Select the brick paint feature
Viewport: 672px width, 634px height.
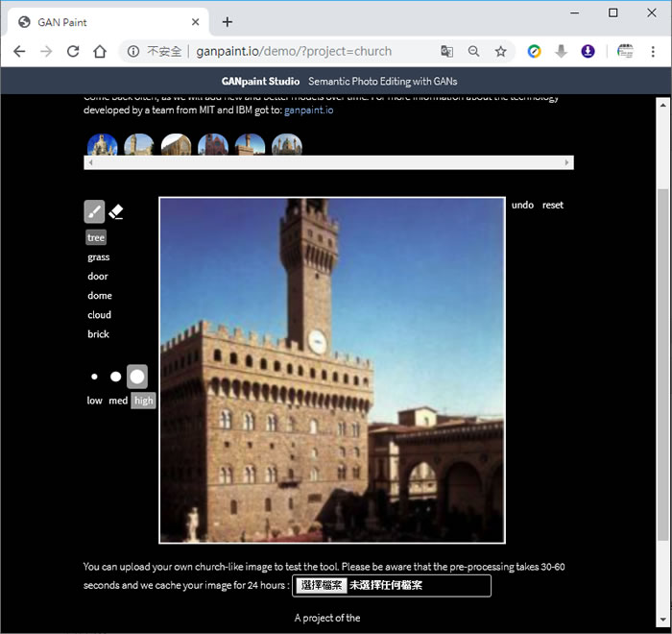98,334
